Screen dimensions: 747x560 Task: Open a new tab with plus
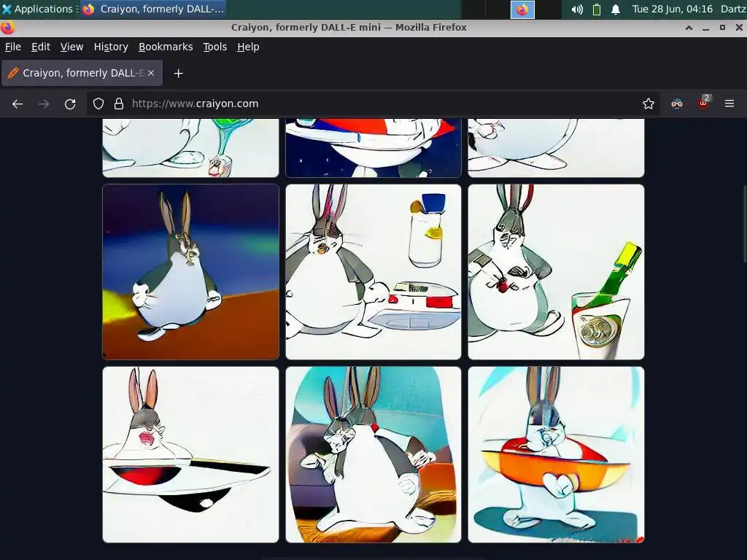coord(178,74)
